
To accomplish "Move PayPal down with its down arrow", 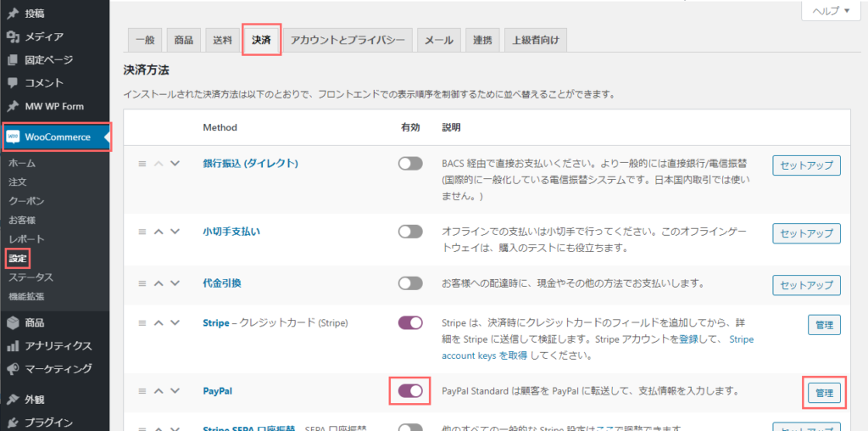I will [x=175, y=390].
